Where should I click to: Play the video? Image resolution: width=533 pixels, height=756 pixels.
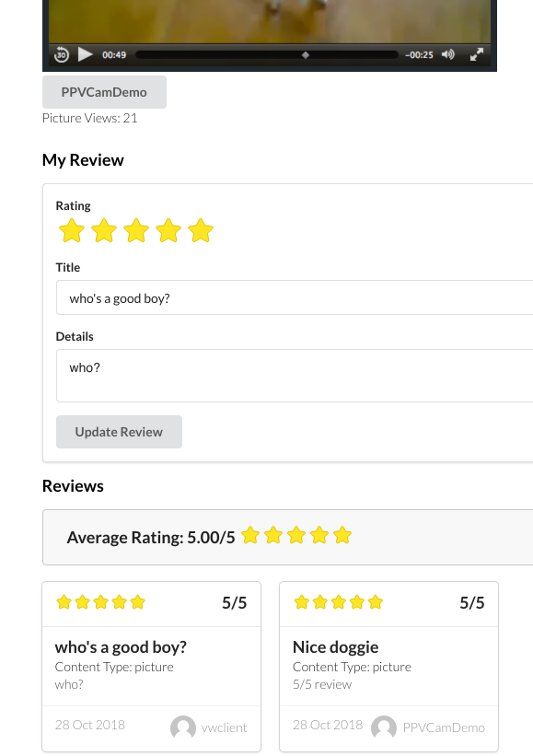point(85,54)
